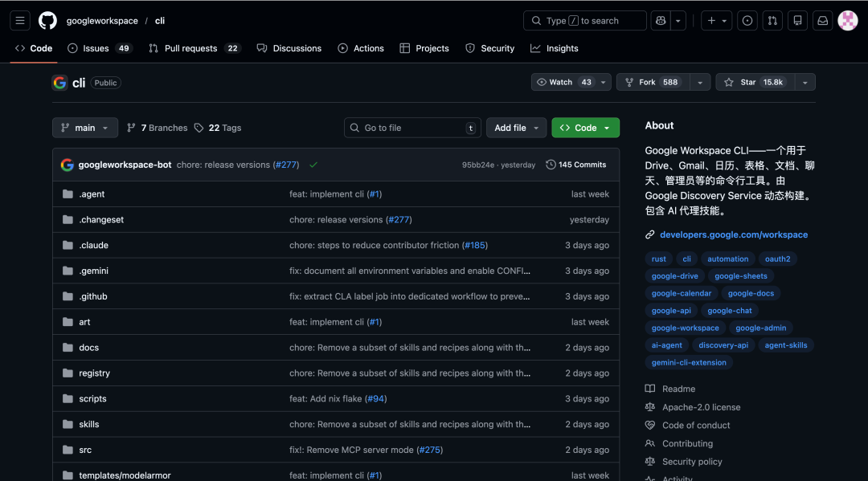Image resolution: width=868 pixels, height=481 pixels.
Task: Open the templates/modelarmor folder name
Action: click(125, 475)
